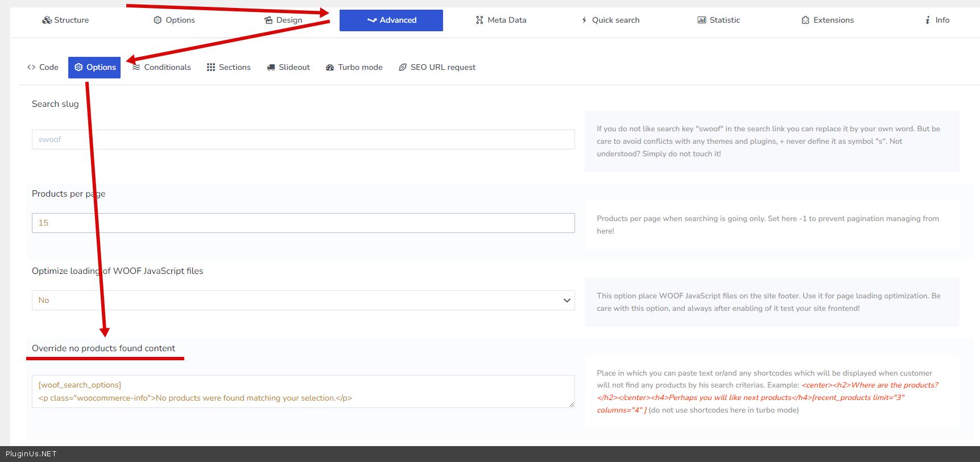Click the Code brackets icon
Viewport: 980px width, 462px height.
pos(31,68)
